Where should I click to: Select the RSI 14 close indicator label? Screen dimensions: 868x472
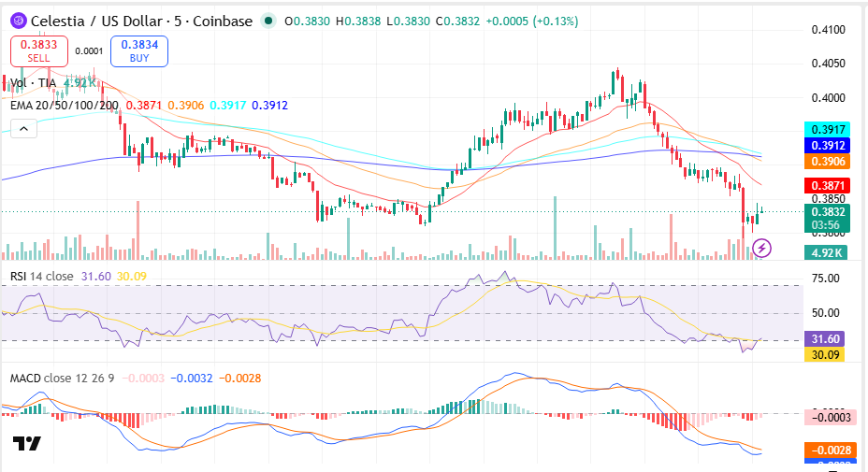tap(41, 276)
